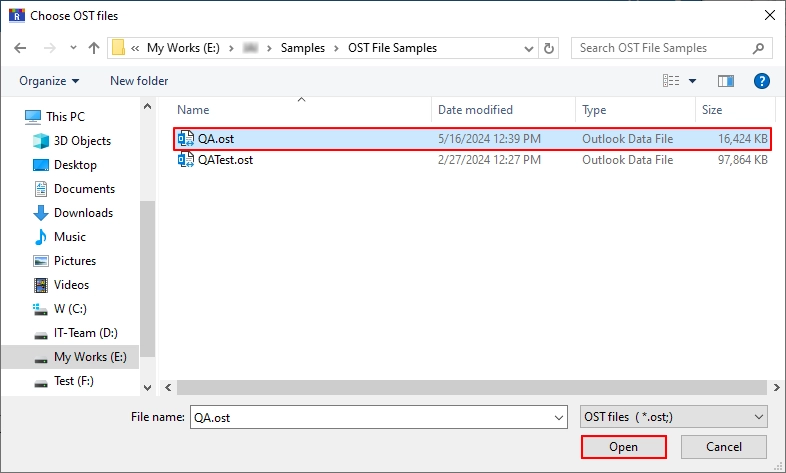
Task: Show the preview pane
Action: point(725,81)
